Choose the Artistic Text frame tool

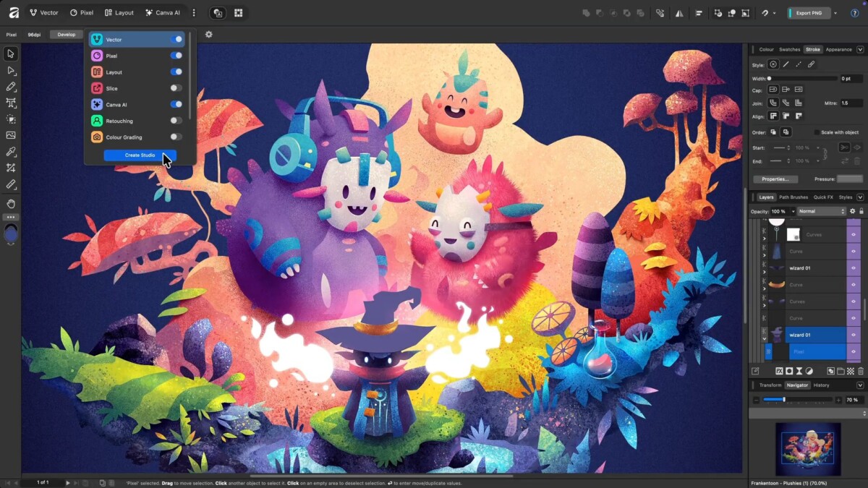point(11,103)
